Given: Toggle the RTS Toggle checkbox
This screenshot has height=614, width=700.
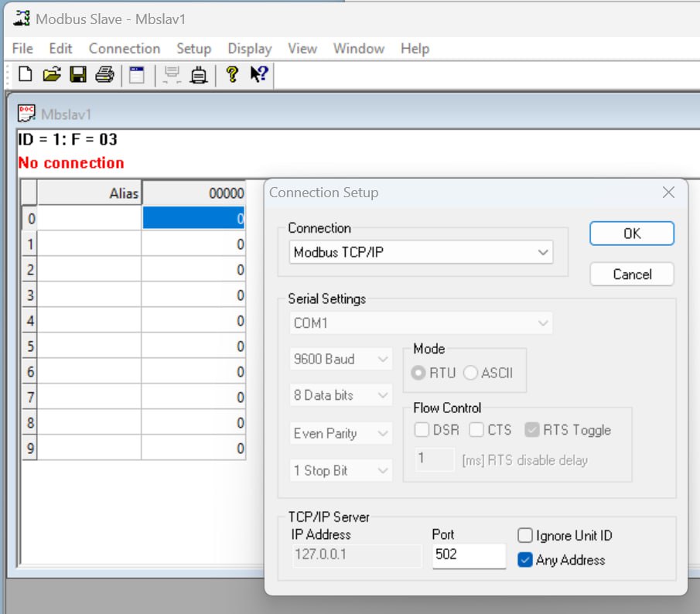Looking at the screenshot, I should point(531,430).
